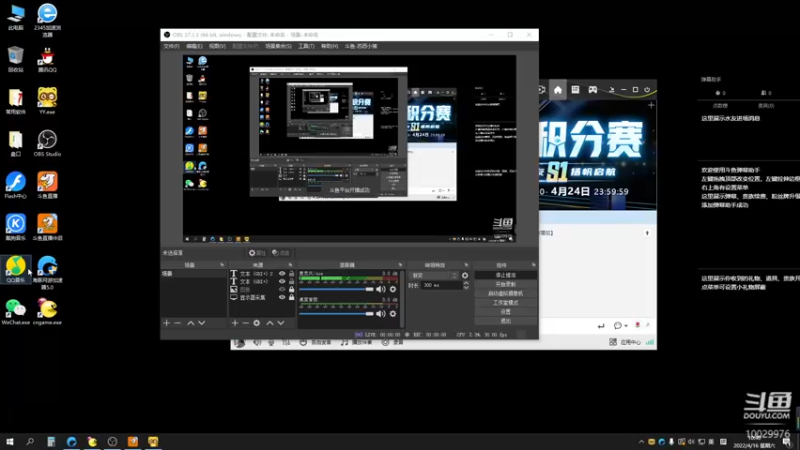Click the plus to add a source in OBS

[235, 323]
